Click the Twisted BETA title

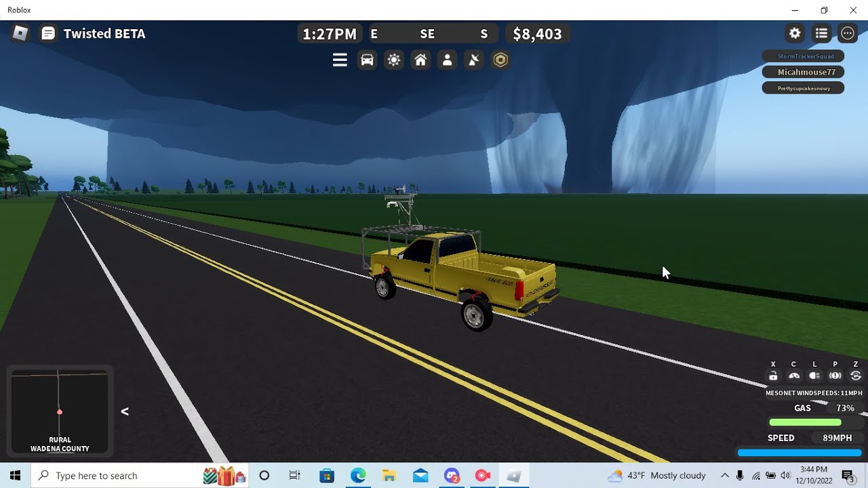[104, 34]
